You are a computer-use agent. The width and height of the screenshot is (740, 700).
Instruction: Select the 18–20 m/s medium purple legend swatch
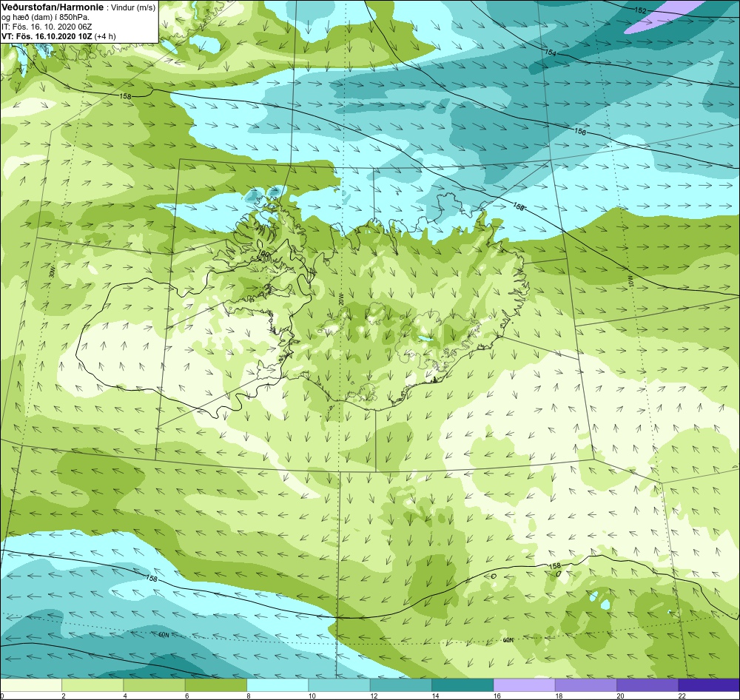pyautogui.click(x=585, y=685)
